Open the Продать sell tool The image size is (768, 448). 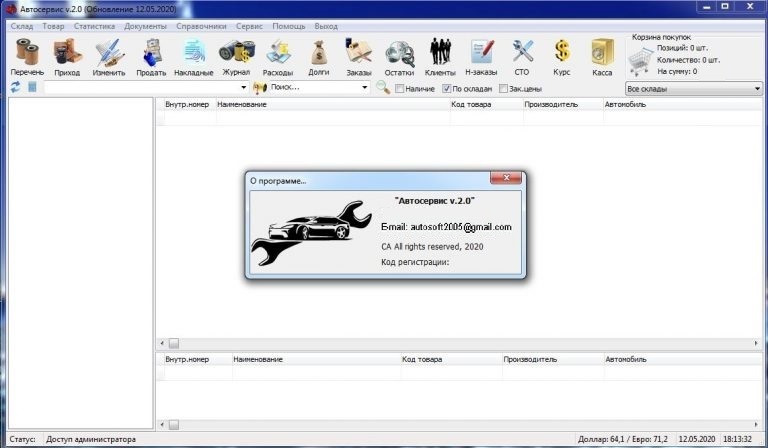pyautogui.click(x=151, y=56)
